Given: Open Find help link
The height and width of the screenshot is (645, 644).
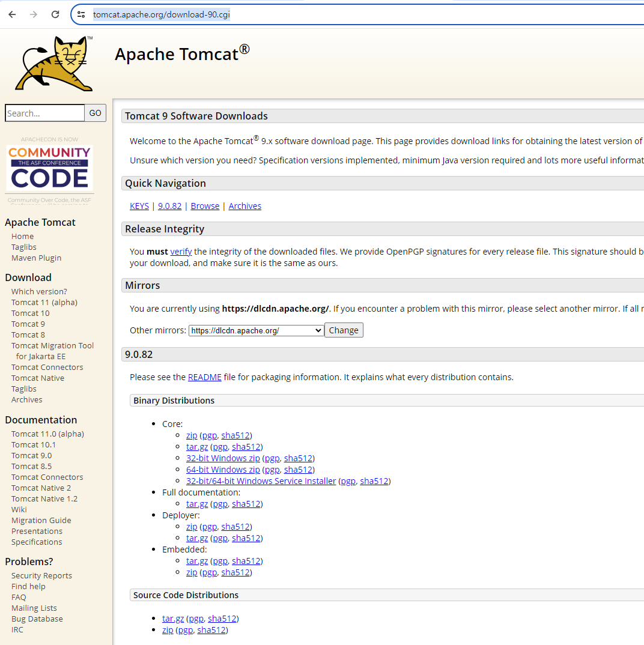Looking at the screenshot, I should [28, 586].
